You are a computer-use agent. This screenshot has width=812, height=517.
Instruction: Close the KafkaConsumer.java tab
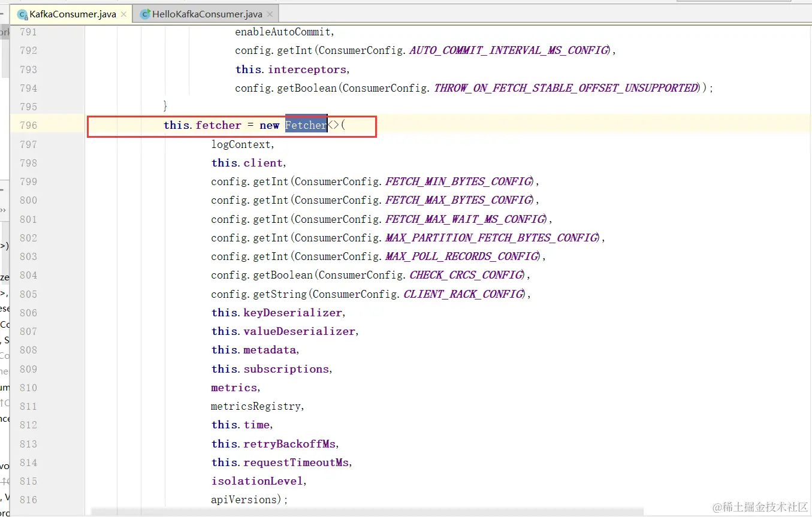click(x=124, y=14)
